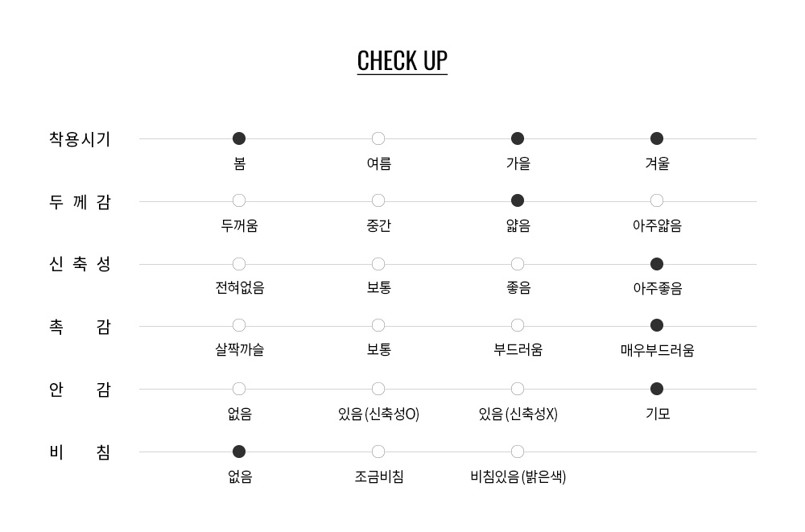805x532 pixels.
Task: Select the 전혀없음 elasticity circle
Action: [x=239, y=264]
